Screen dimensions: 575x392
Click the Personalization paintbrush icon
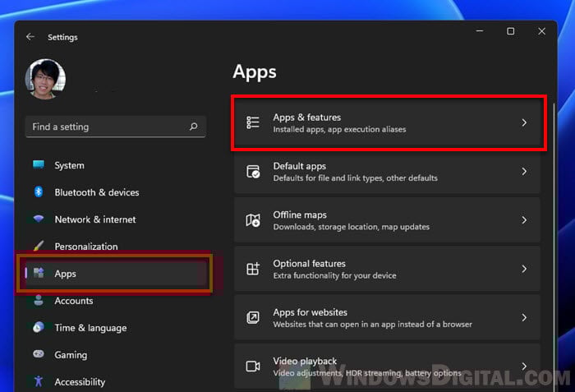click(38, 247)
